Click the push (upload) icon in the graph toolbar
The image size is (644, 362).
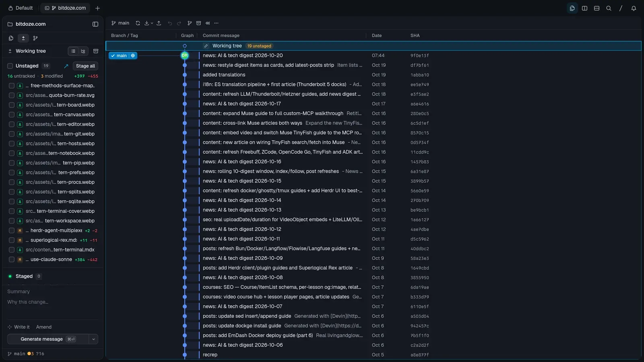coord(159,23)
